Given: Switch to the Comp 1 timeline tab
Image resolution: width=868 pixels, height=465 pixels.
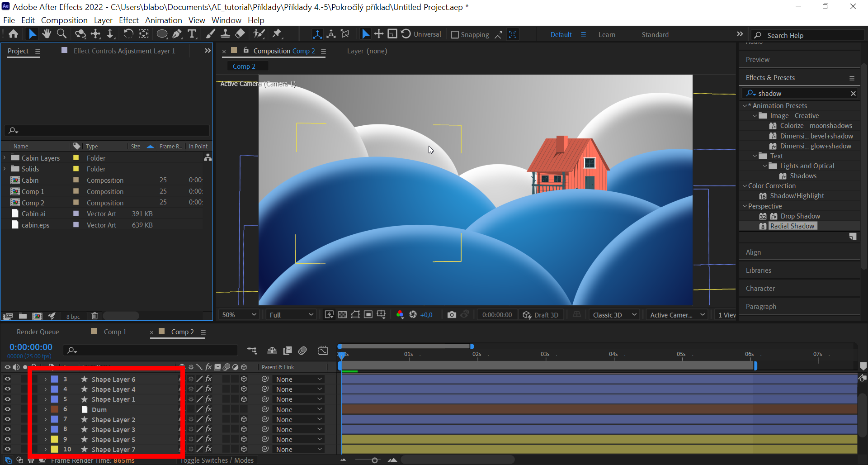Looking at the screenshot, I should (114, 332).
